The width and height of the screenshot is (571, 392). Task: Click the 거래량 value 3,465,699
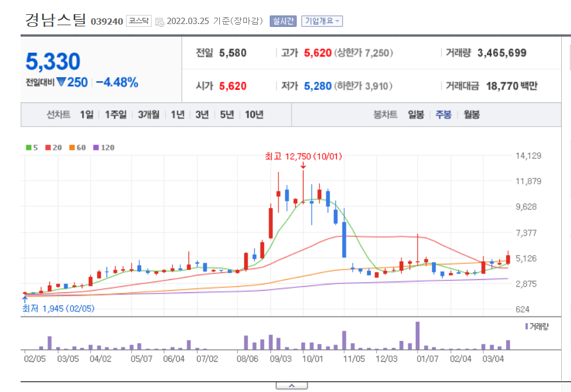pyautogui.click(x=502, y=53)
